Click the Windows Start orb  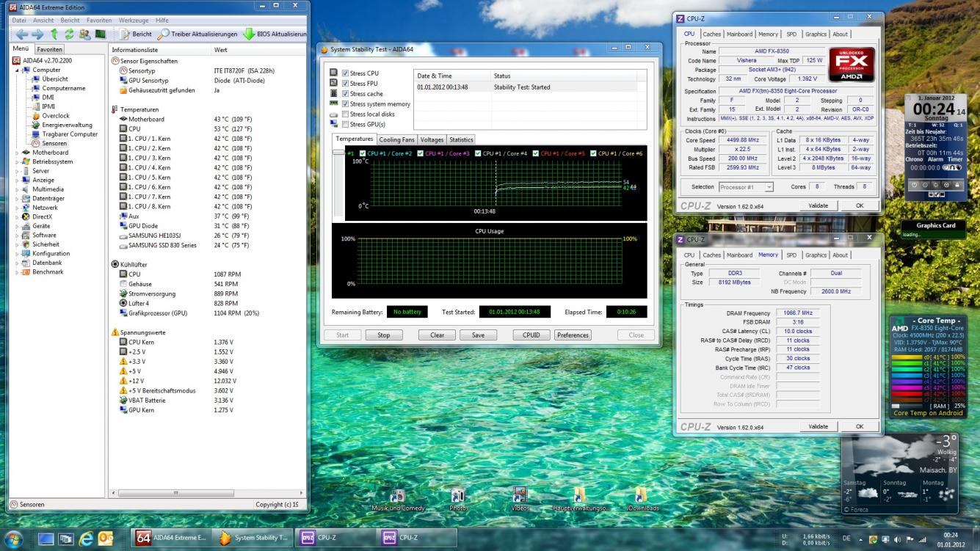point(15,538)
